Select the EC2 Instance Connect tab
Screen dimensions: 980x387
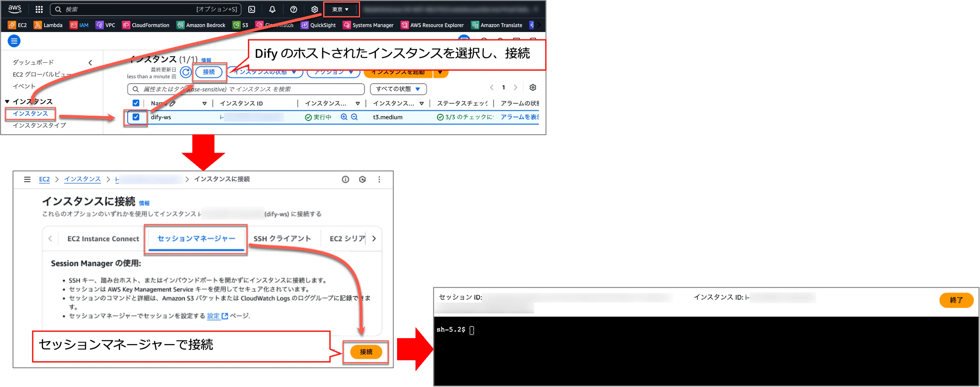[x=103, y=239]
